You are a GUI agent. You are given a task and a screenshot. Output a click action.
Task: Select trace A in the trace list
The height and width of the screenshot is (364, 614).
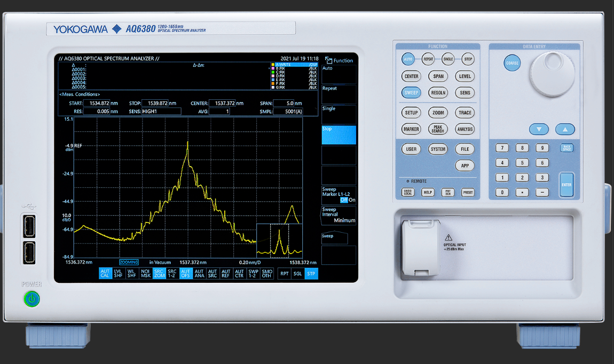click(291, 64)
